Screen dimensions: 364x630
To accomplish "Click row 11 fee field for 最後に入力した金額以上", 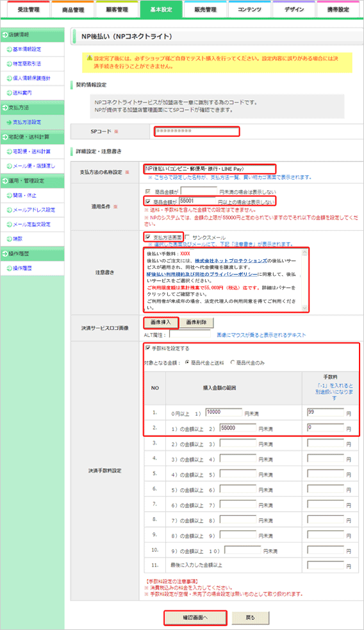I will 326,565.
